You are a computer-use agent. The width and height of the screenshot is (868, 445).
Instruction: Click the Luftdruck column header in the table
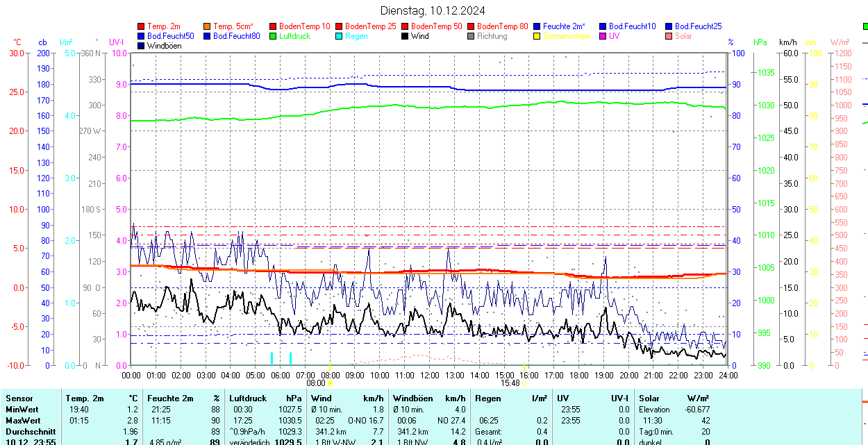(x=247, y=398)
